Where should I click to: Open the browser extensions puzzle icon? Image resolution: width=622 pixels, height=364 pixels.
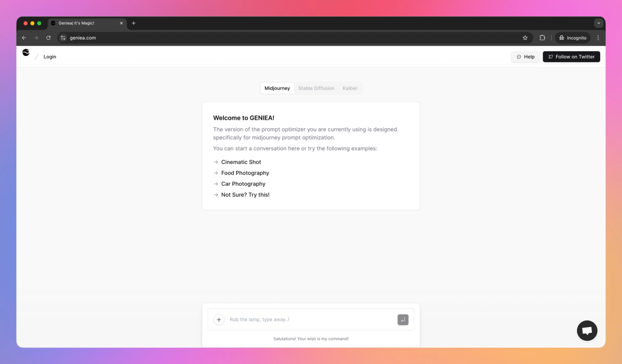point(542,37)
